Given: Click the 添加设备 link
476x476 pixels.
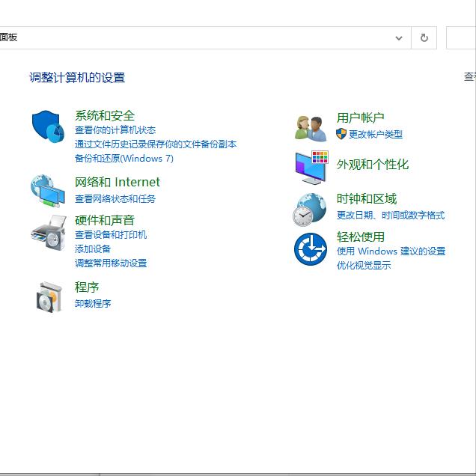Looking at the screenshot, I should [x=93, y=249].
